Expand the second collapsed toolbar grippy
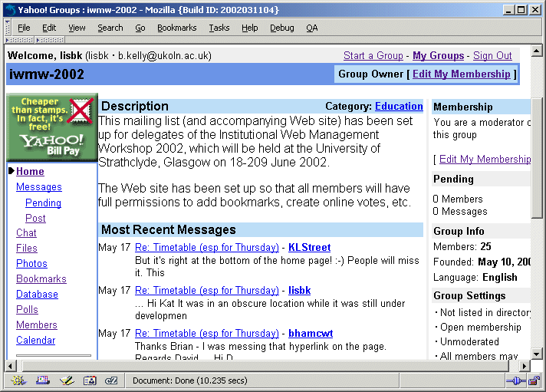The width and height of the screenshot is (546, 392). point(50,40)
